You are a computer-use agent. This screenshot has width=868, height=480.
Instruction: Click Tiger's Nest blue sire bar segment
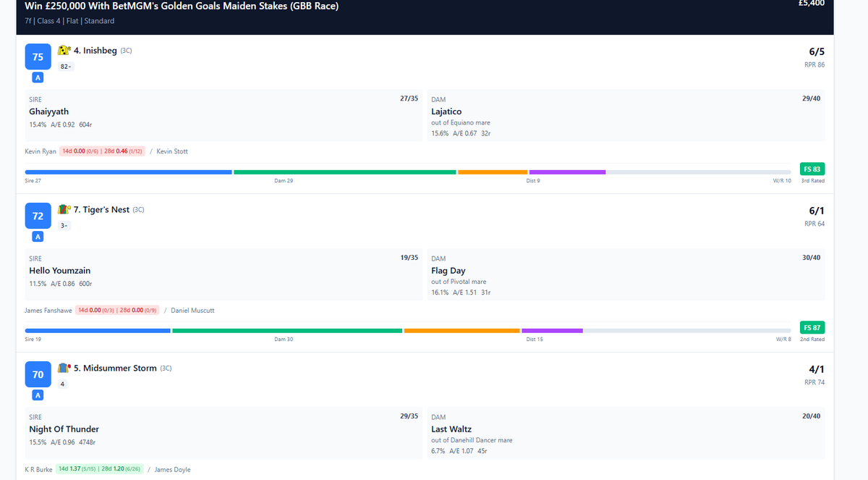[x=98, y=331]
